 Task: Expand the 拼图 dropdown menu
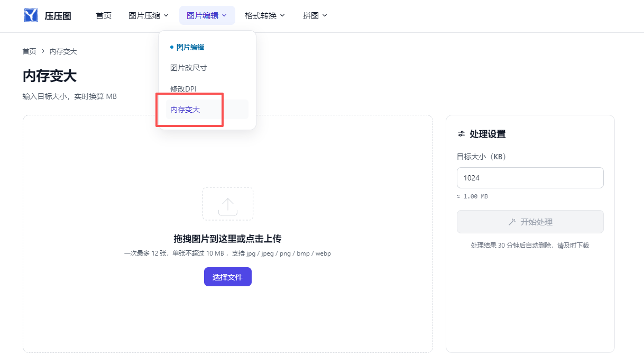[x=315, y=15]
